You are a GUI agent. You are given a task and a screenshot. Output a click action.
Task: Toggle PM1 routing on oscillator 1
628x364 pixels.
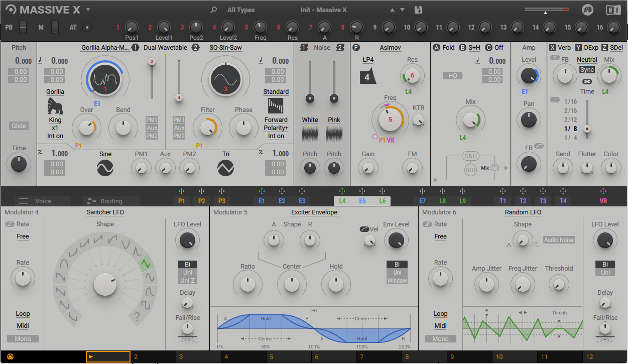(152, 120)
